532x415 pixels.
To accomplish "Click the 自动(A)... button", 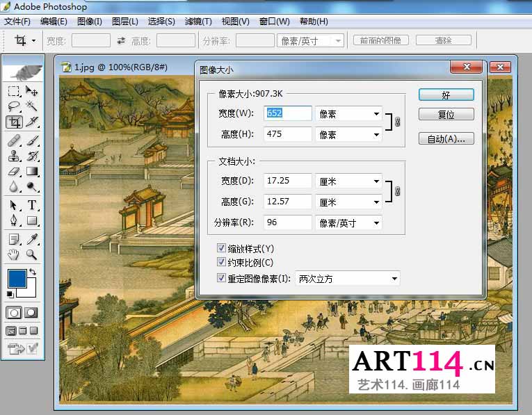I will (x=446, y=138).
